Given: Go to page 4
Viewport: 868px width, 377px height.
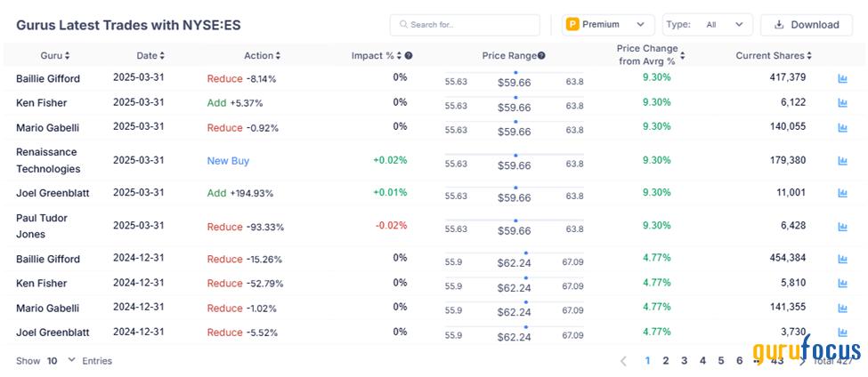Looking at the screenshot, I should [x=702, y=361].
